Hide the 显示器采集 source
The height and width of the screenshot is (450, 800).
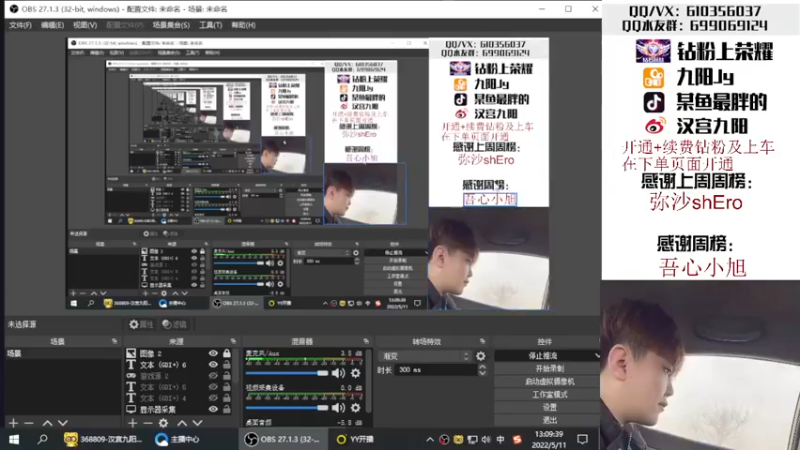[x=213, y=409]
